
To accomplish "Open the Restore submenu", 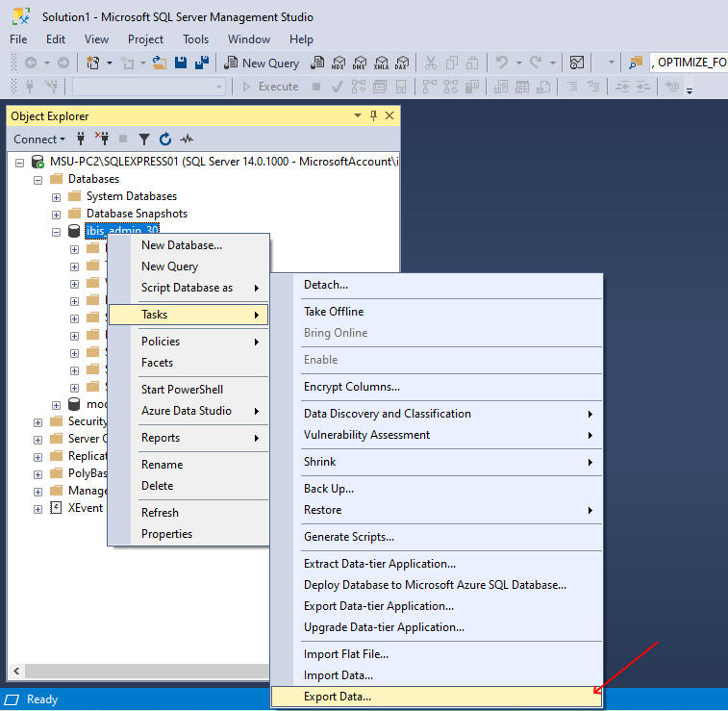I will point(437,510).
